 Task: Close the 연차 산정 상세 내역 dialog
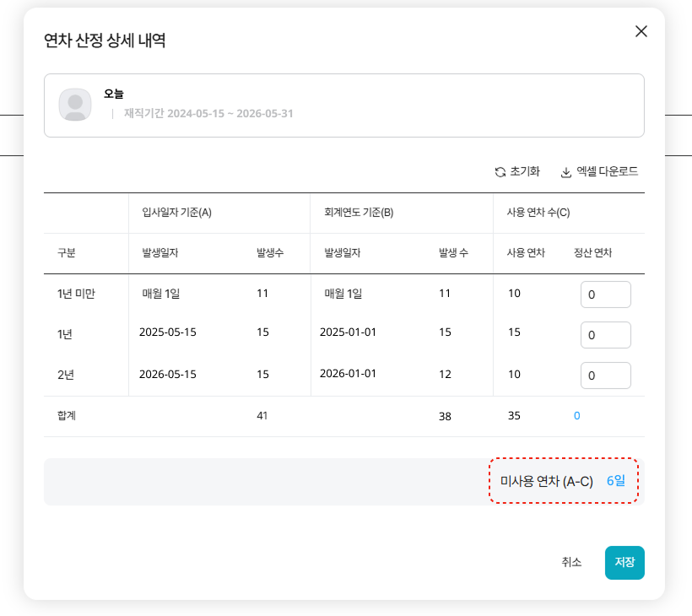tap(641, 31)
